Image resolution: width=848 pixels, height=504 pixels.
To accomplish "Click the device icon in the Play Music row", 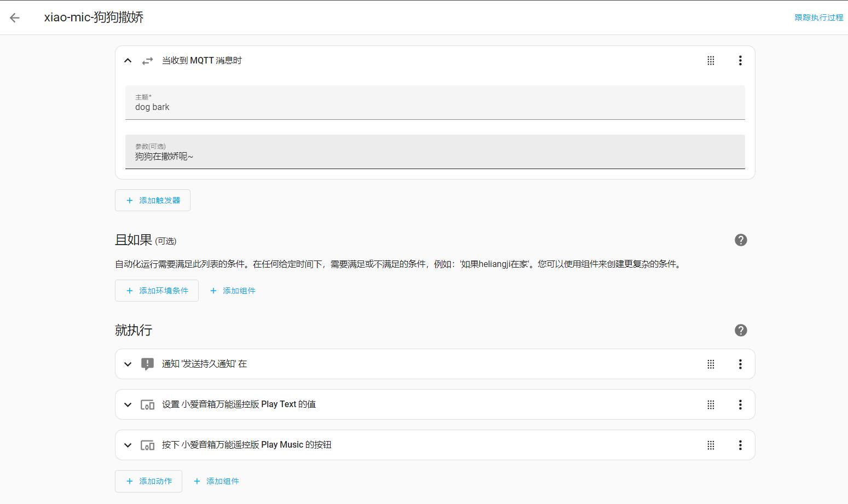I will click(x=147, y=445).
